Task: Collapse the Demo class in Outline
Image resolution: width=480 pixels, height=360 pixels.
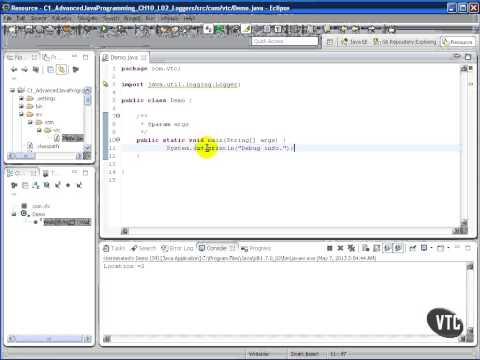Action: click(x=14, y=214)
